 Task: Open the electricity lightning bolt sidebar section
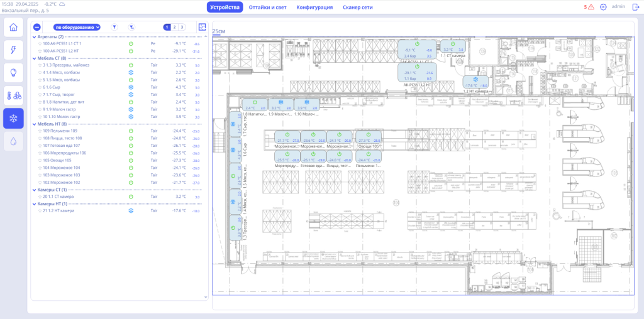[14, 50]
